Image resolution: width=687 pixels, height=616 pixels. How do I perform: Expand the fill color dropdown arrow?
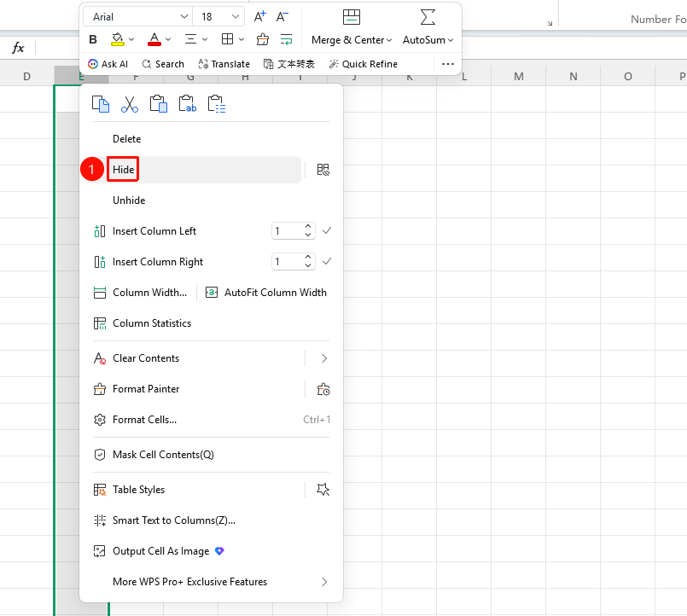131,39
